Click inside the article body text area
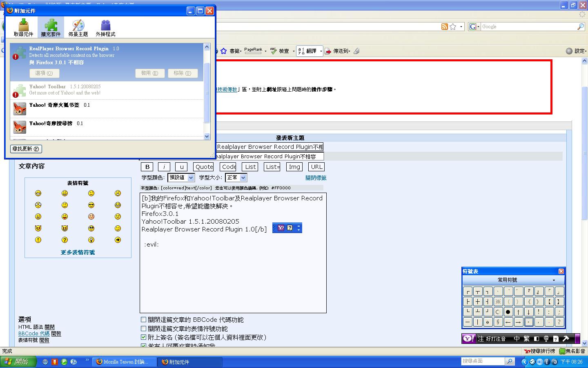The width and height of the screenshot is (588, 368). 233,253
